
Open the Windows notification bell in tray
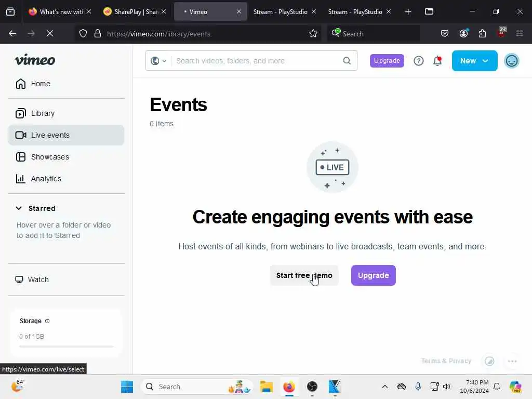[x=497, y=387]
